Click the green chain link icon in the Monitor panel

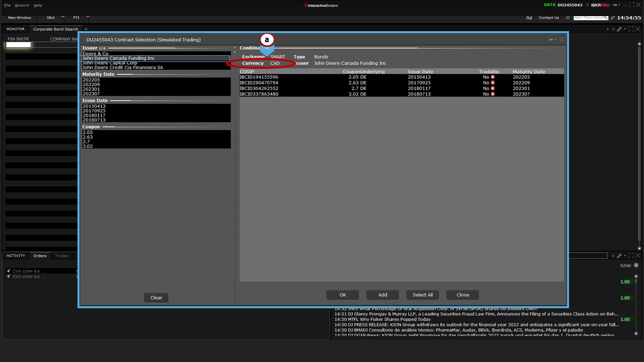(619, 29)
